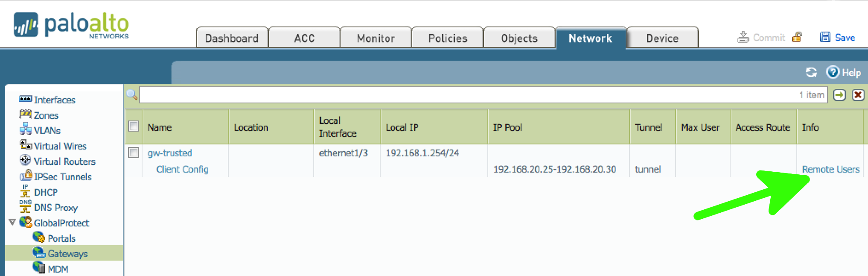This screenshot has width=868, height=276.
Task: Click inside the gateway search field
Action: pos(483,95)
